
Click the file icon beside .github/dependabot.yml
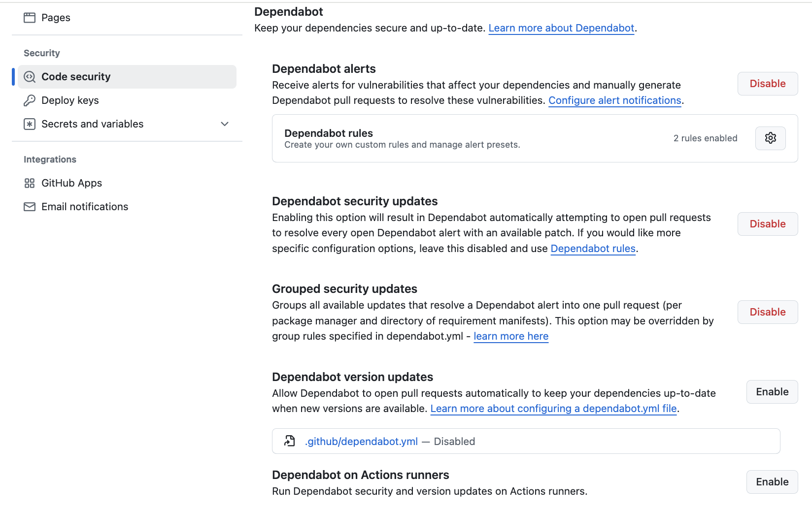(x=290, y=441)
